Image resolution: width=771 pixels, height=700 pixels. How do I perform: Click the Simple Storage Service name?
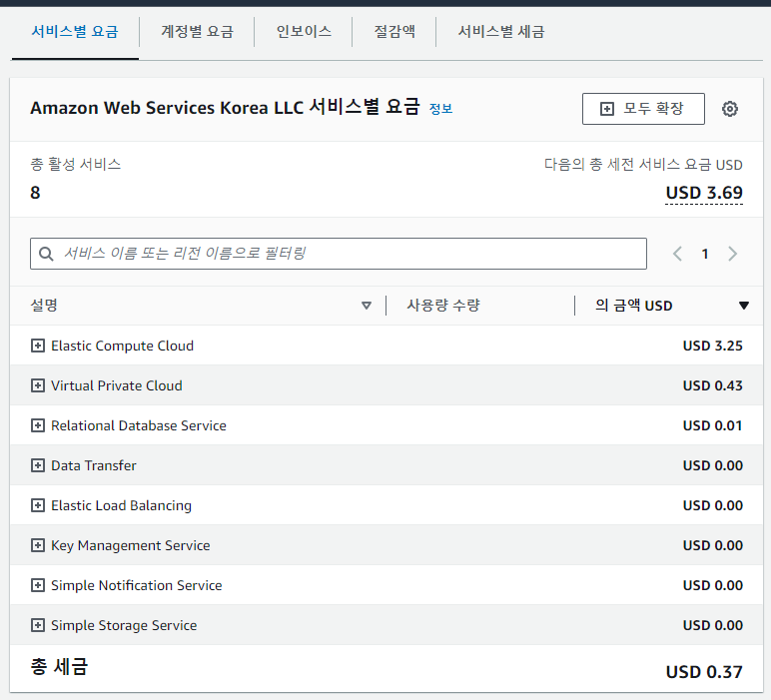(124, 625)
